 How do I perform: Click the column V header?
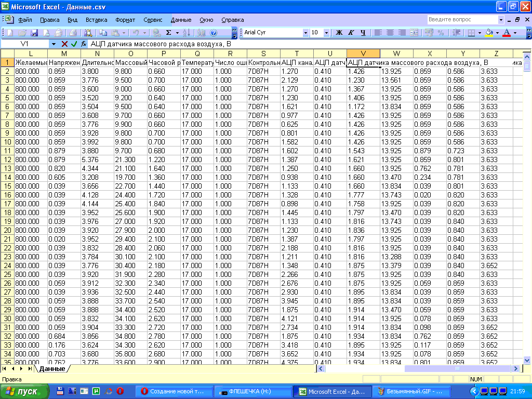click(x=363, y=54)
